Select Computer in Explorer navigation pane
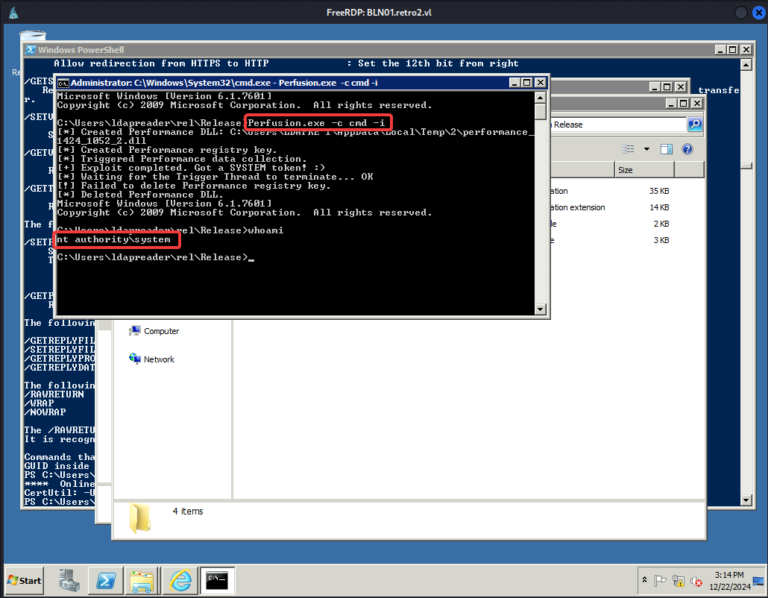768x598 pixels. click(x=154, y=331)
